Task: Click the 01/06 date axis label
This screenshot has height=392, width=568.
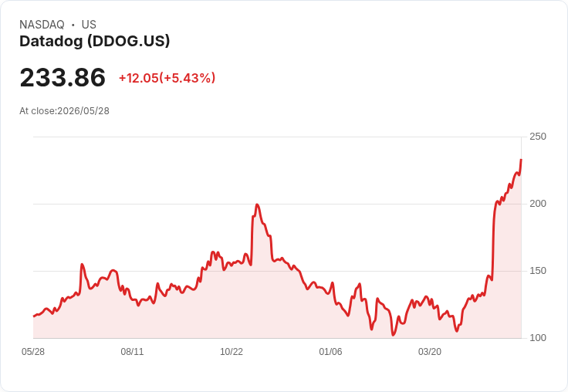Action: pos(330,351)
